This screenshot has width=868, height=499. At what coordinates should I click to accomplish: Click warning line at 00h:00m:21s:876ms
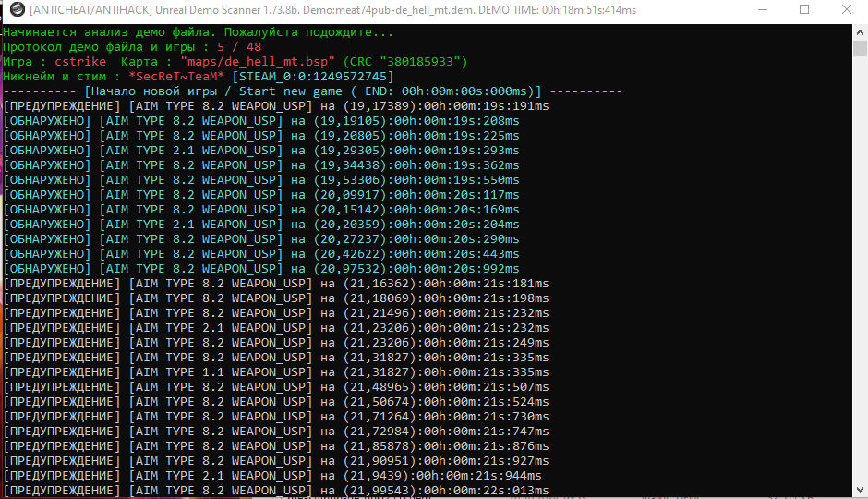tap(276, 445)
